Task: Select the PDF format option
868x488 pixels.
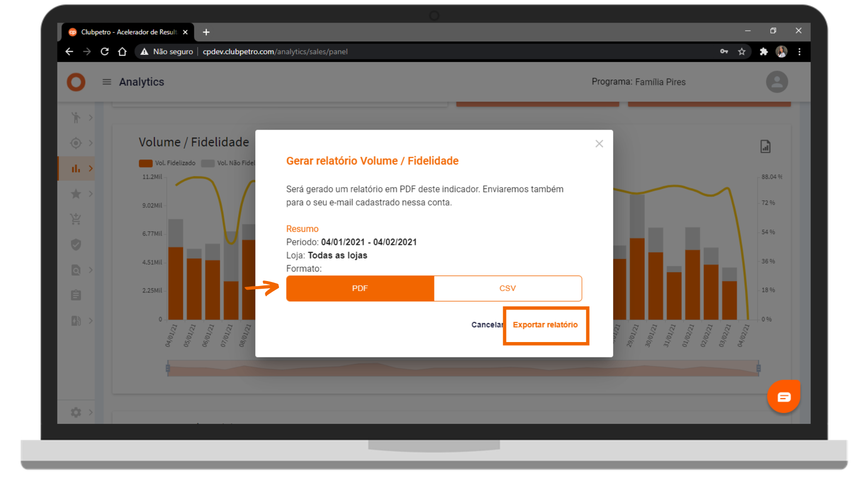Action: [x=360, y=288]
